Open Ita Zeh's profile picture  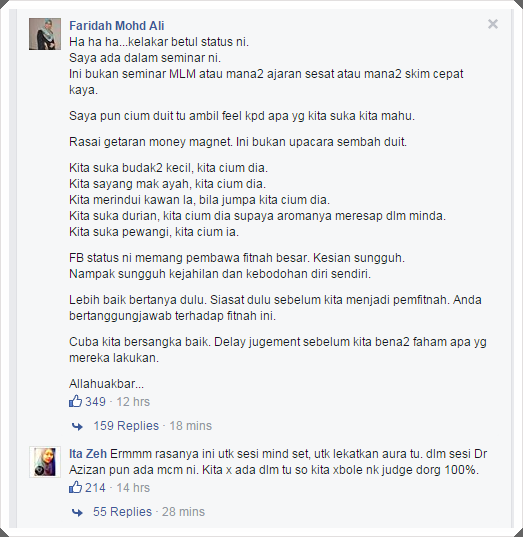click(45, 462)
